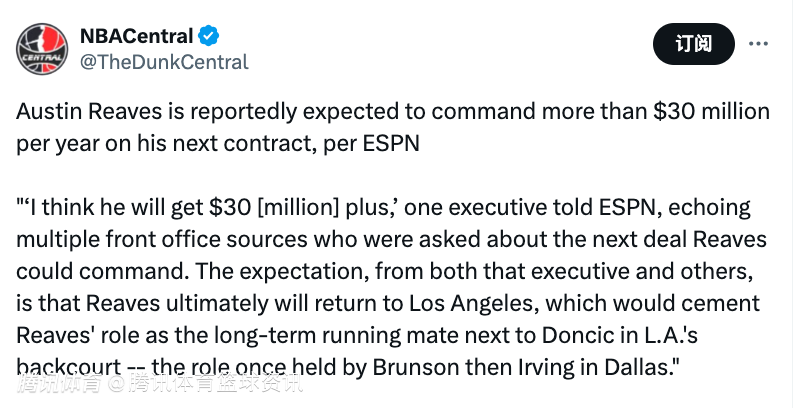Click the blue verified badge

[208, 37]
